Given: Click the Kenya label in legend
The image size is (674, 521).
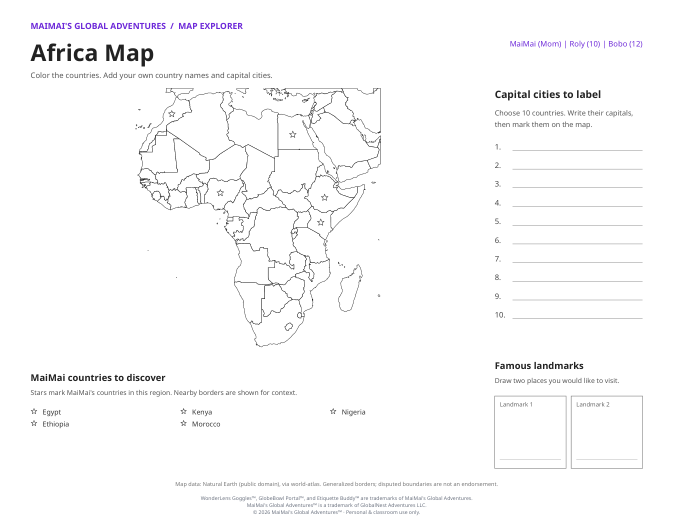Looking at the screenshot, I should point(202,412).
